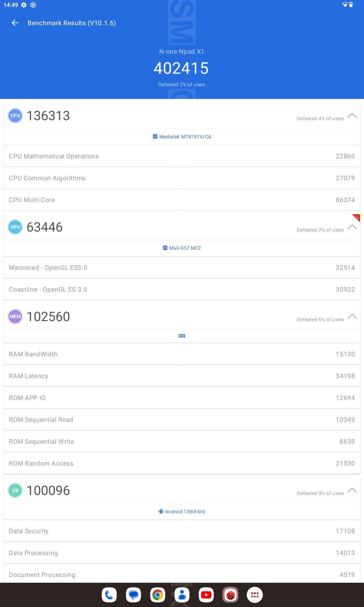
Task: Open AnTuTu app icon in dock
Action: coord(230,595)
